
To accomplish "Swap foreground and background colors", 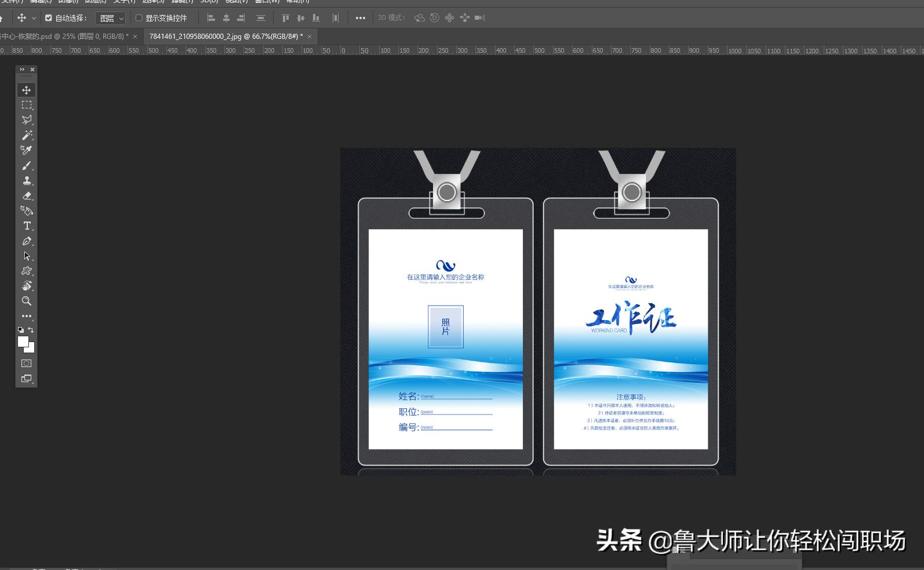I will [x=31, y=329].
